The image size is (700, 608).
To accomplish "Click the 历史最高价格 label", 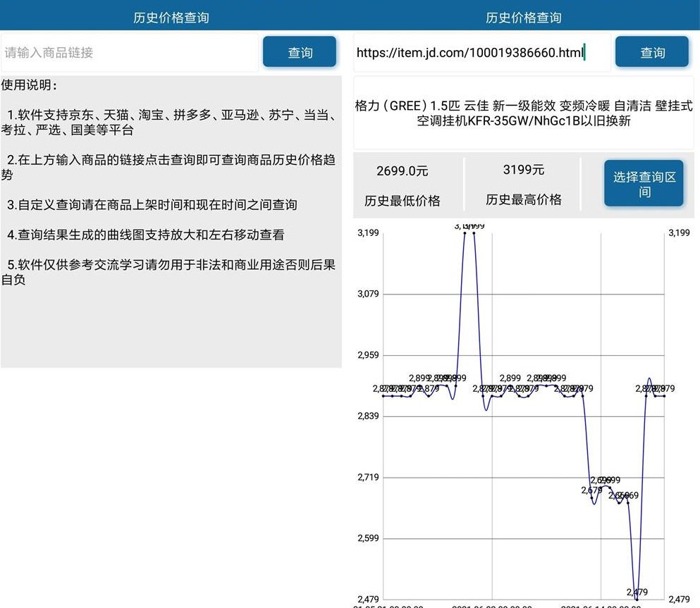I will 524,199.
